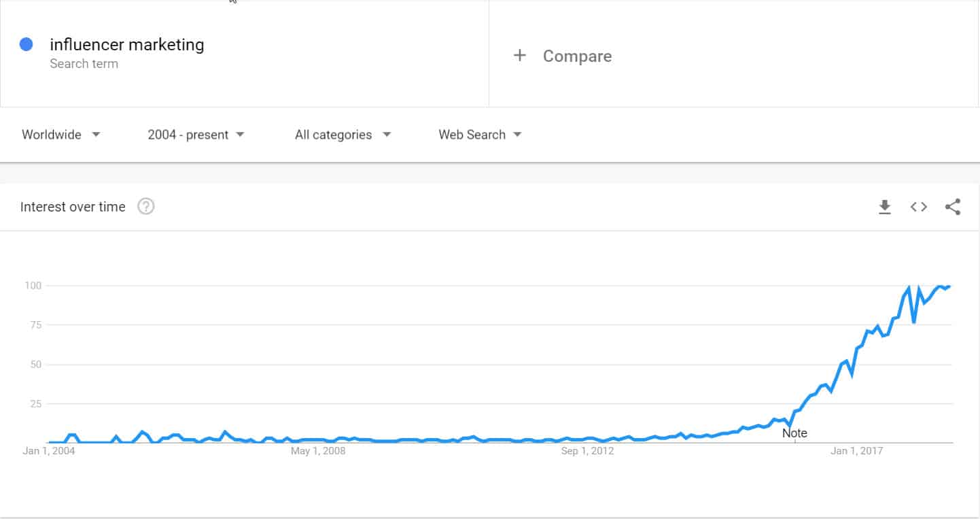Image resolution: width=980 pixels, height=519 pixels.
Task: Click the Jan 1, 2017 axis label
Action: 857,450
